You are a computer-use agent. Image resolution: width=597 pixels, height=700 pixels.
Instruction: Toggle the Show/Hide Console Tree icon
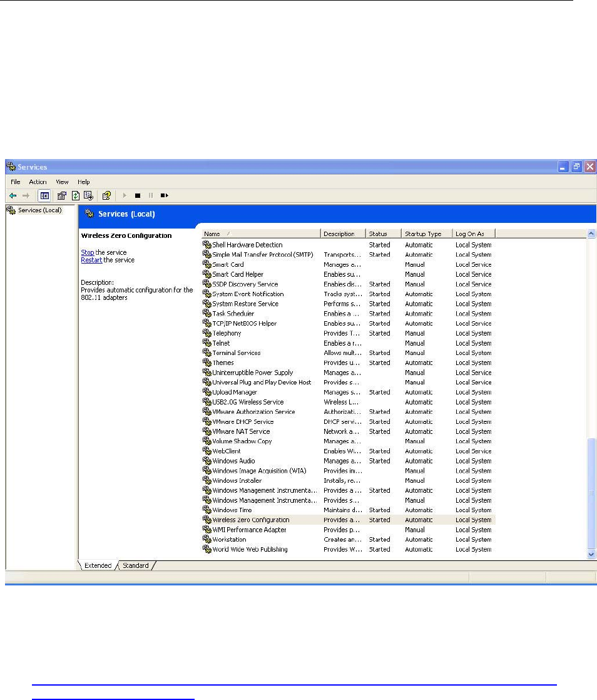tap(44, 195)
